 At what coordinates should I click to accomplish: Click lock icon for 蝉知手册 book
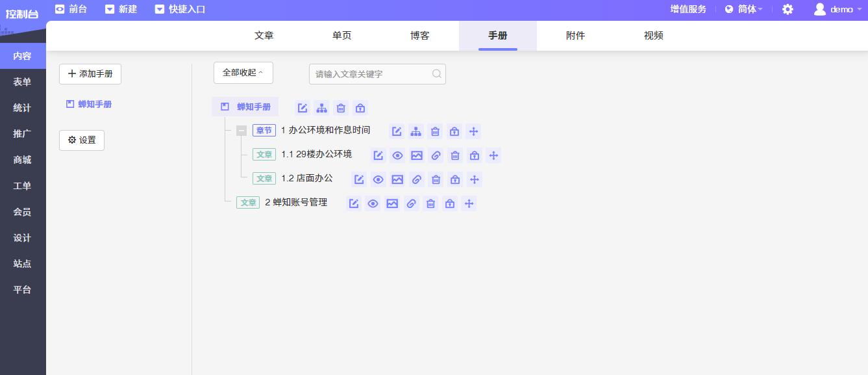(x=360, y=108)
